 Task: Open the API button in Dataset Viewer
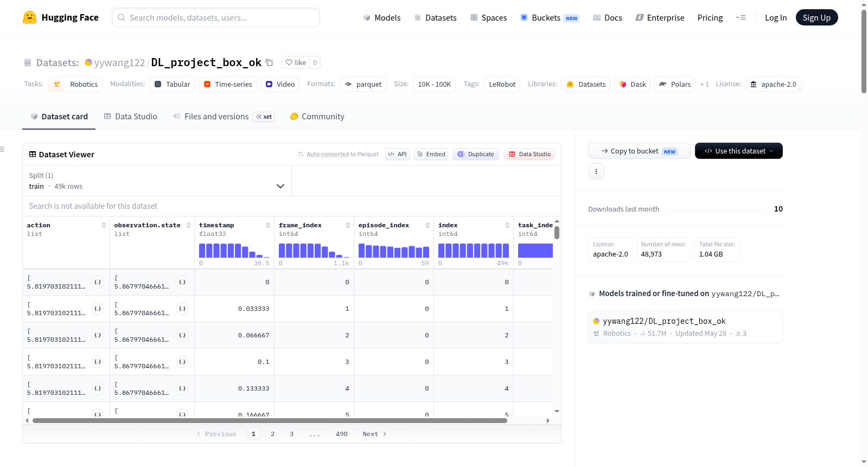pyautogui.click(x=398, y=154)
